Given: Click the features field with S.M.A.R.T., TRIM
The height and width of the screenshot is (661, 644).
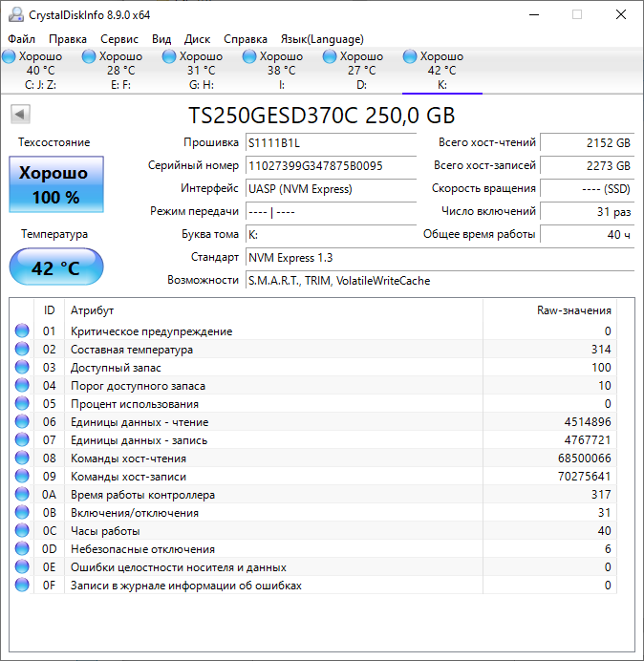Looking at the screenshot, I should 440,280.
